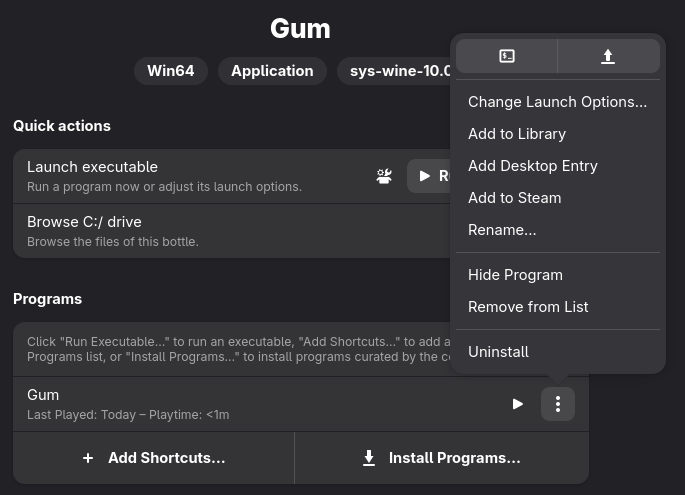Select Add Desktop Entry option
Viewport: 685px width, 495px height.
pyautogui.click(x=532, y=166)
